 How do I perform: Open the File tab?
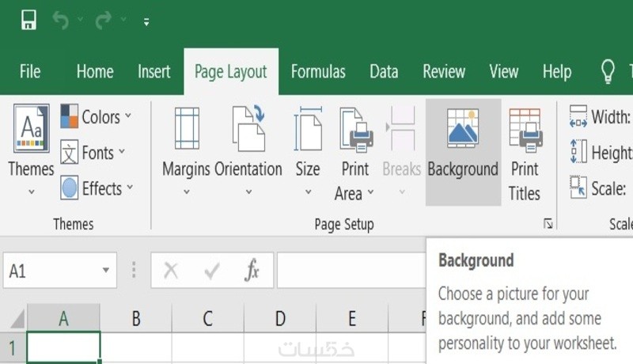tap(30, 72)
